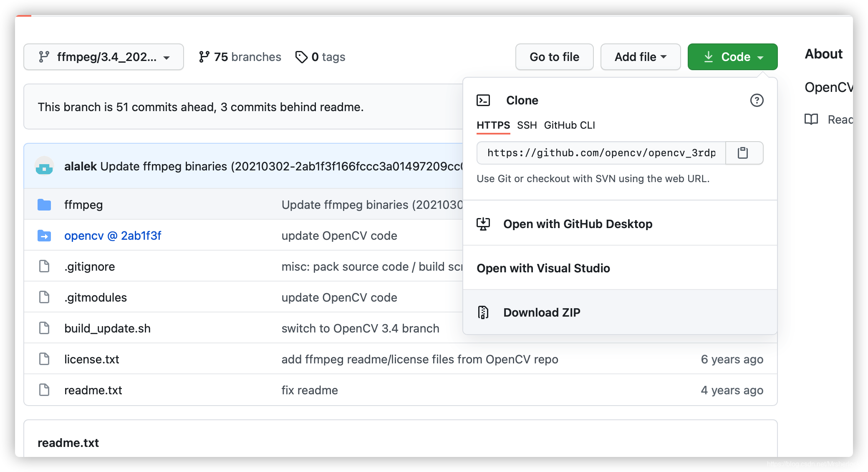
Task: Click the ffmpeg folder icon
Action: [44, 205]
